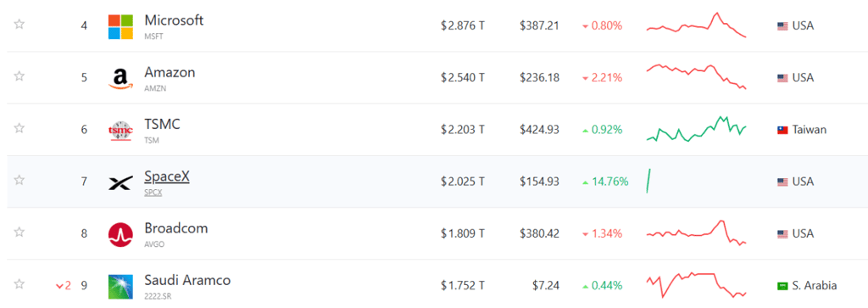Screen dimensions: 868x308
Task: Toggle favorite star for Microsoft
Action: pyautogui.click(x=19, y=25)
